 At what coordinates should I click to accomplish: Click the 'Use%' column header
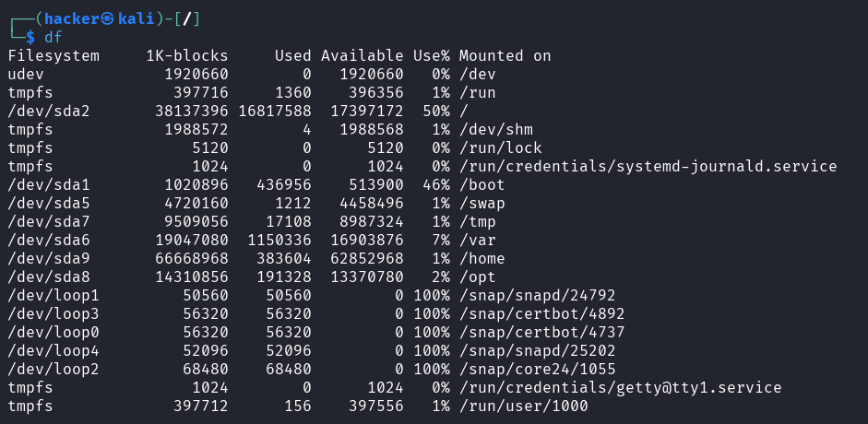431,55
